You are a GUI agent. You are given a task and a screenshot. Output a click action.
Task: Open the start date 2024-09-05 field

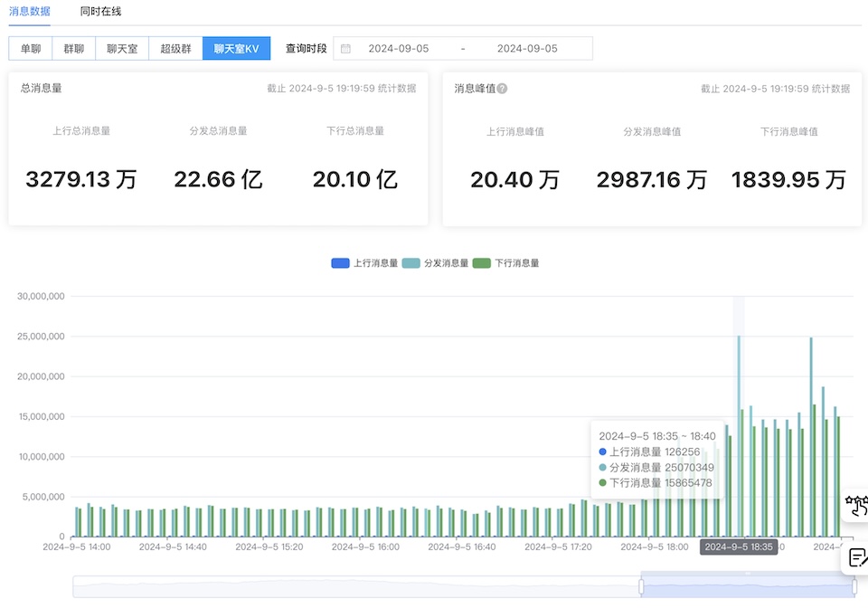point(398,49)
